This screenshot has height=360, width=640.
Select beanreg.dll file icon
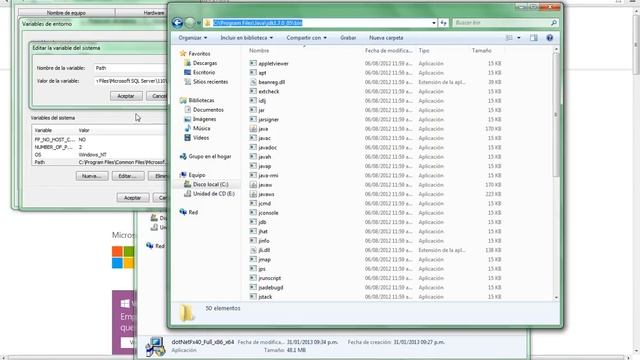pyautogui.click(x=253, y=82)
